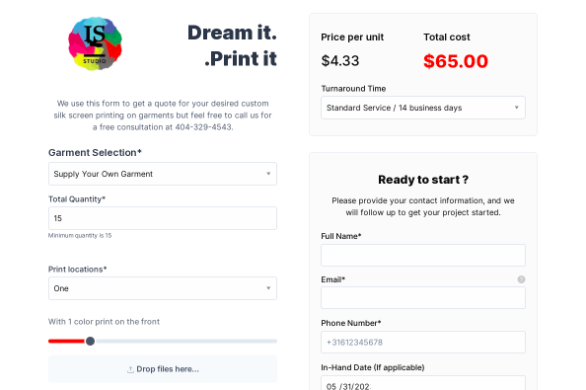Click the email help question-mark icon
Viewport: 586px width, 390px height.
(x=521, y=279)
